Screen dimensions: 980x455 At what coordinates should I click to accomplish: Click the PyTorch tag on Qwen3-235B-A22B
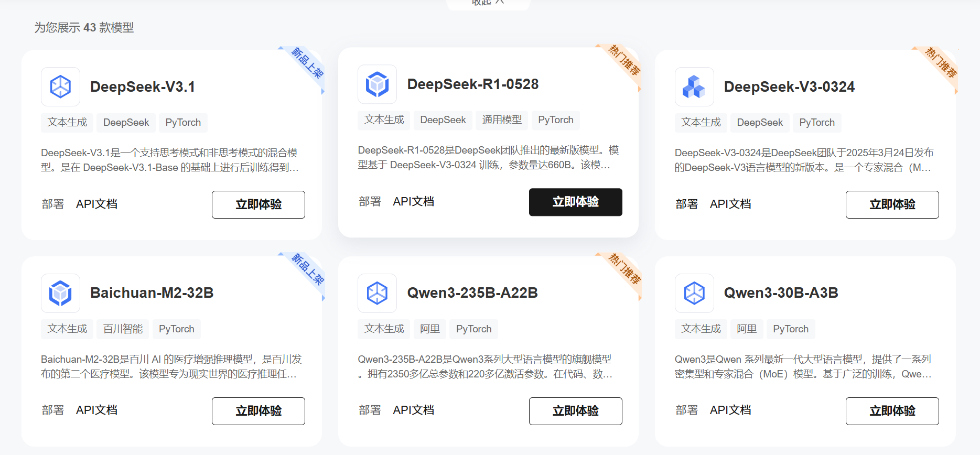(x=474, y=329)
